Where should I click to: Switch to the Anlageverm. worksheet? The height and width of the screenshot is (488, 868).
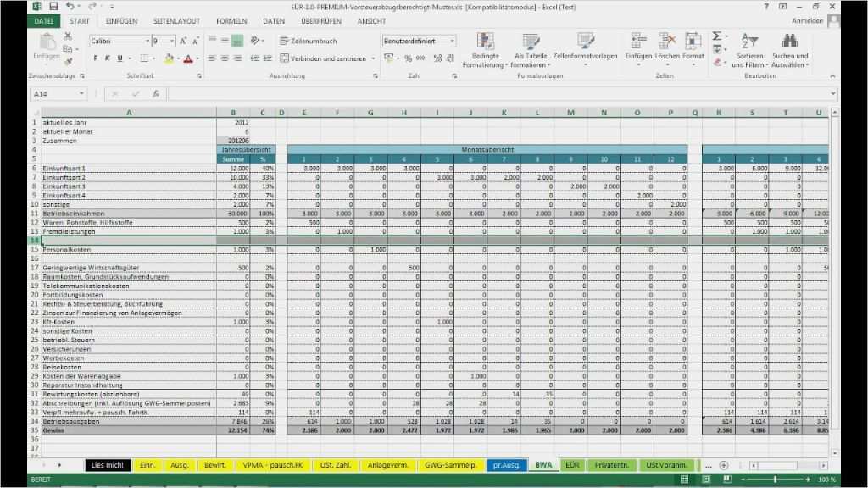387,465
